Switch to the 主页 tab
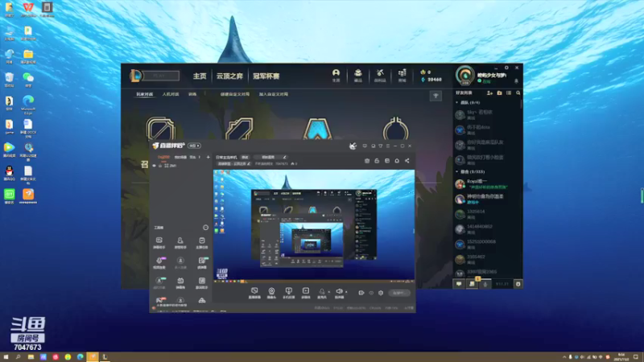The image size is (644, 362). pyautogui.click(x=200, y=76)
